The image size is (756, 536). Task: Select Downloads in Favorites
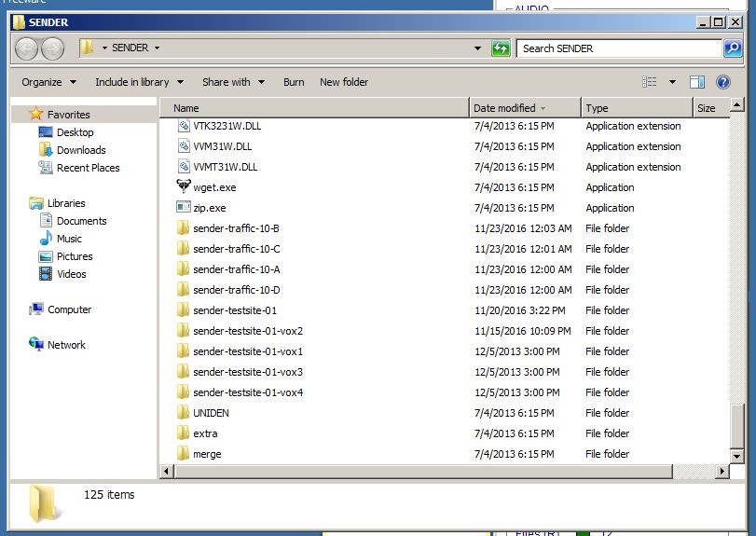(x=81, y=150)
